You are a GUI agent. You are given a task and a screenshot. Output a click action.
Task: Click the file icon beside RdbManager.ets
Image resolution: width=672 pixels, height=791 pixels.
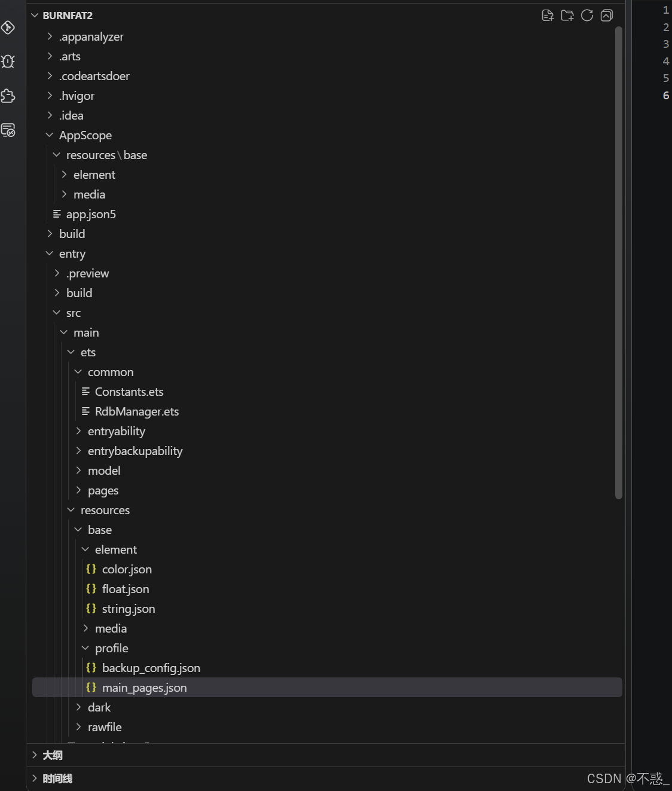coord(85,411)
